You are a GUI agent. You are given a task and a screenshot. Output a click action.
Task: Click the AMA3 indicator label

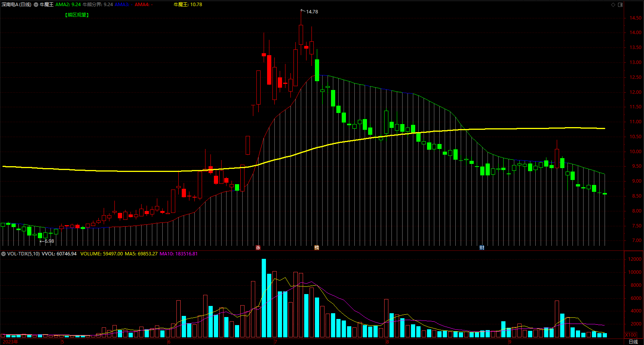click(x=124, y=5)
